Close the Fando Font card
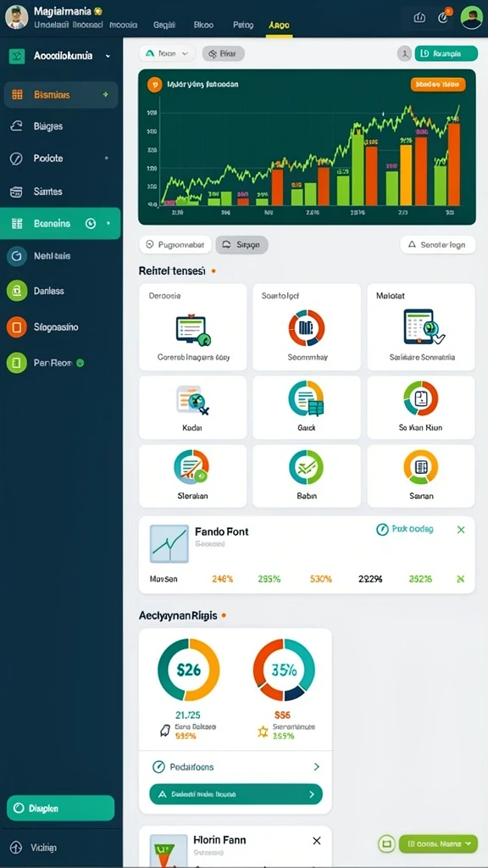Image resolution: width=488 pixels, height=868 pixels. click(x=461, y=530)
